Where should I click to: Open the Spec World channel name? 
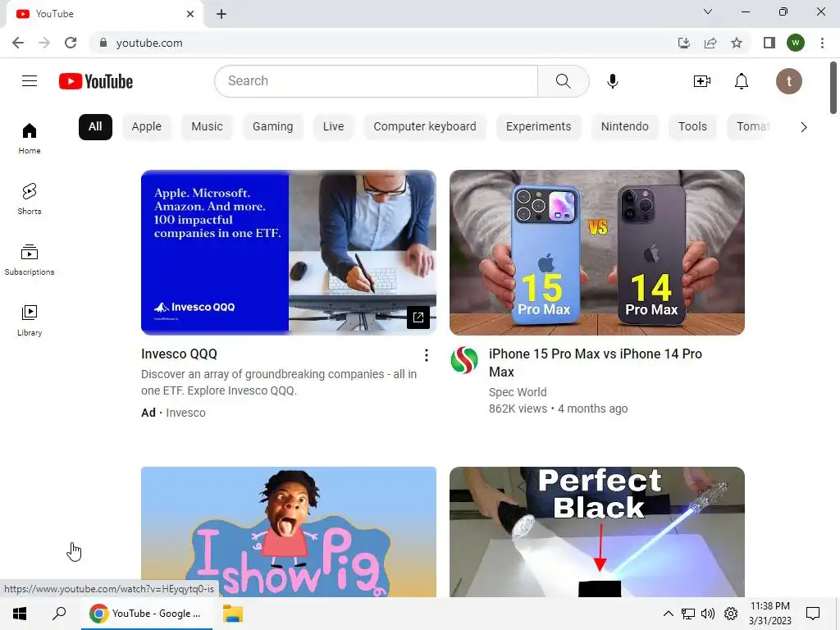click(x=518, y=392)
